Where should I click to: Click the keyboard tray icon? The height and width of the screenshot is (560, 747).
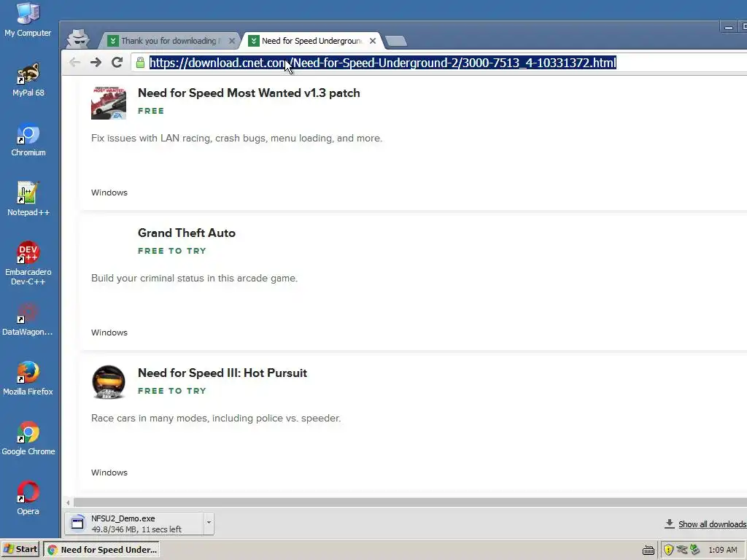pyautogui.click(x=648, y=551)
